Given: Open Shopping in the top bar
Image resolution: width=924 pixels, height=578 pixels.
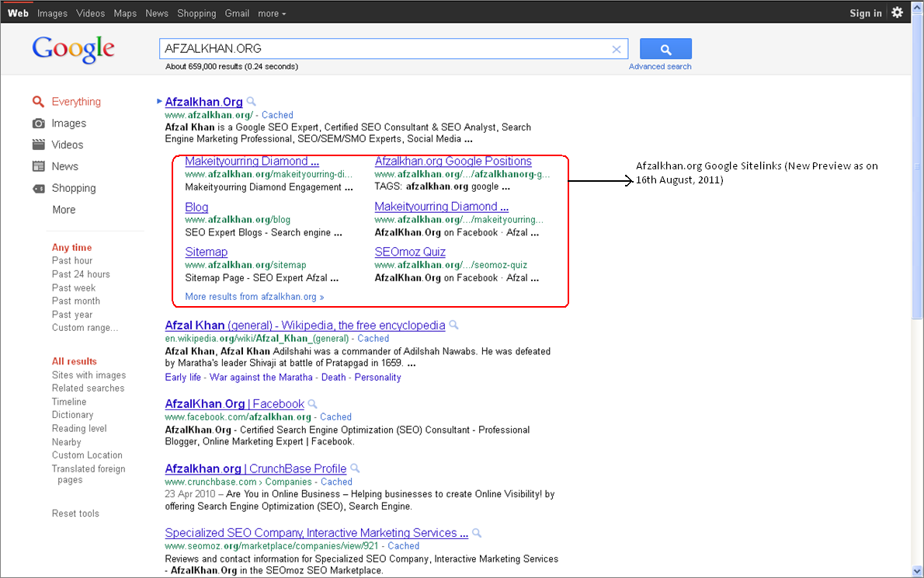Looking at the screenshot, I should point(196,13).
